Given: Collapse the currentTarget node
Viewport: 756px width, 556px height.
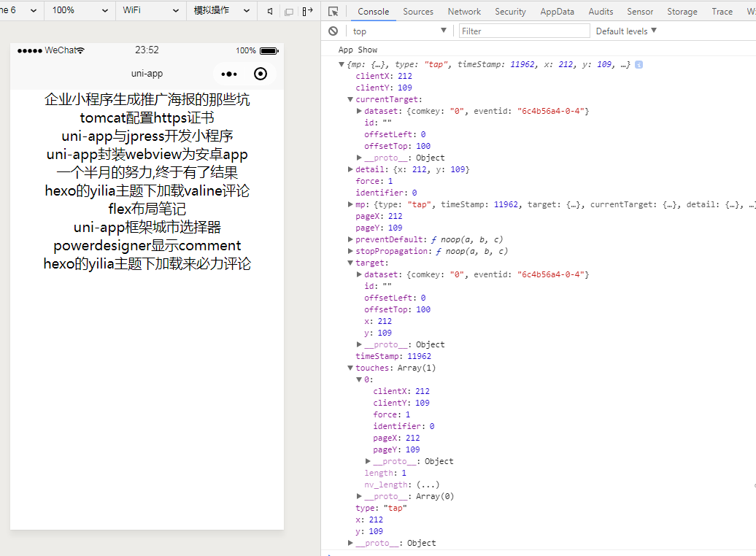Looking at the screenshot, I should (350, 99).
